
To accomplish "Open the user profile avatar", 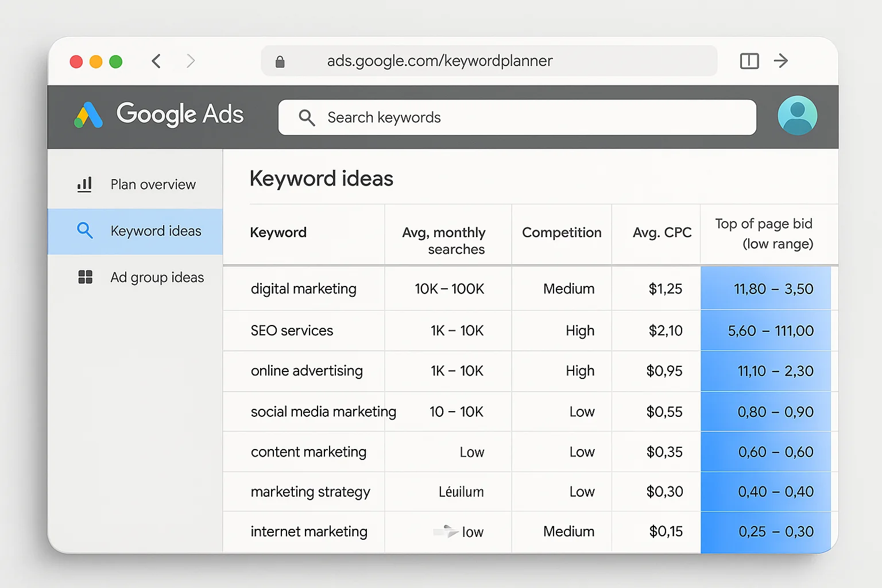I will pyautogui.click(x=798, y=115).
